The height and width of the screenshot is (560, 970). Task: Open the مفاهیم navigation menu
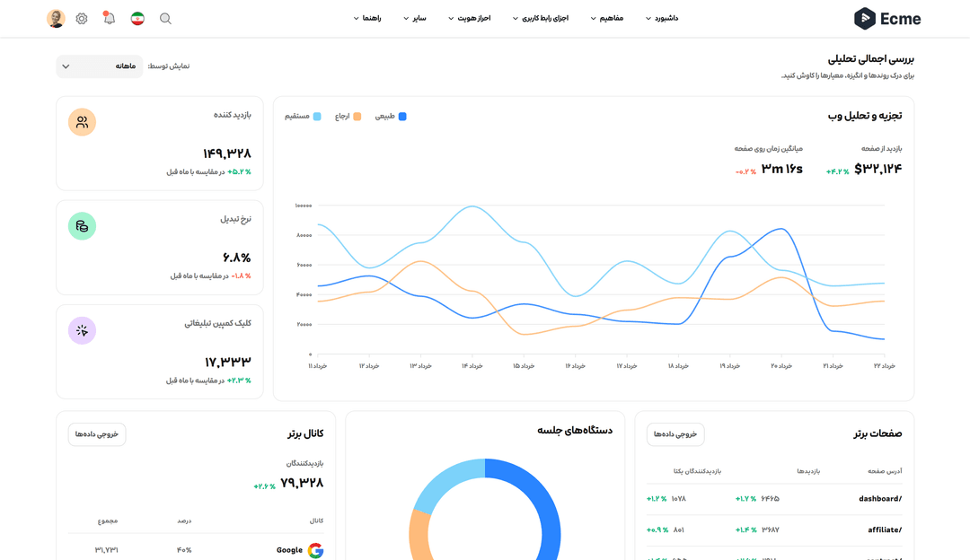pos(606,18)
